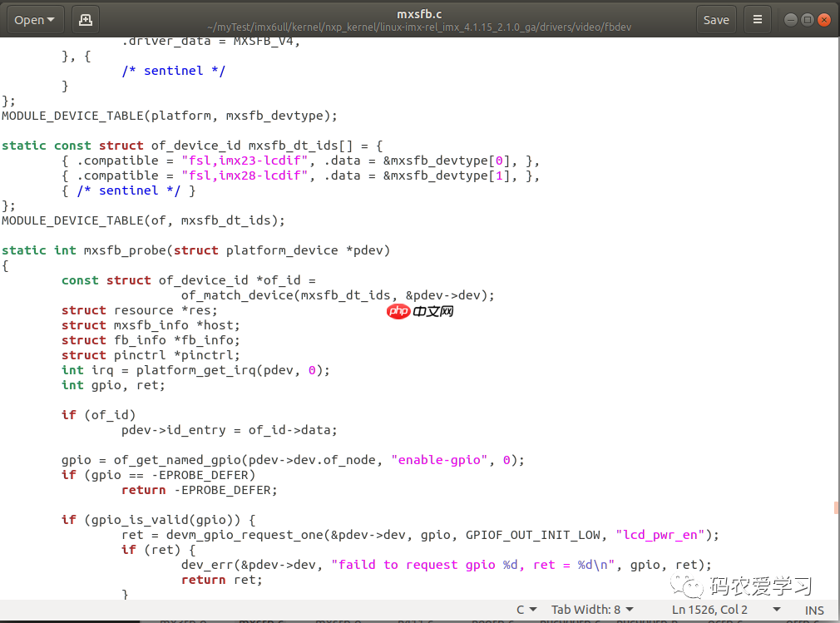Open the gedit hamburger menu
This screenshot has height=623, width=840.
(x=758, y=20)
